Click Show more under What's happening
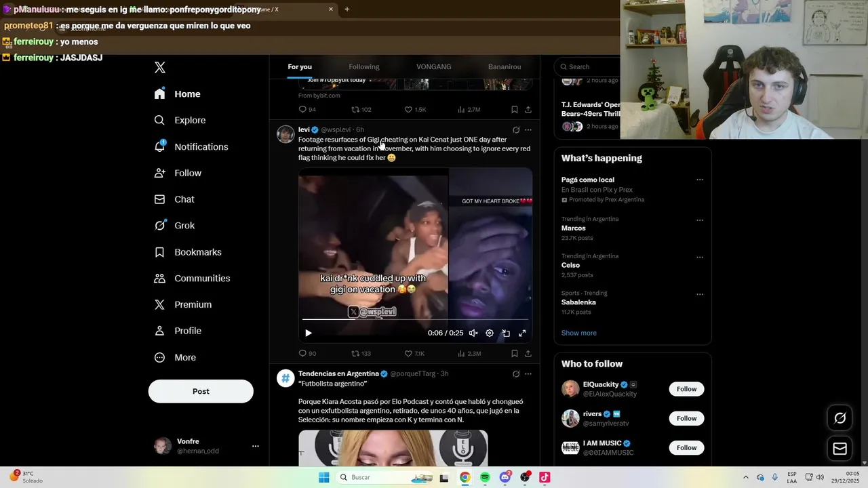The width and height of the screenshot is (868, 488). (x=579, y=333)
